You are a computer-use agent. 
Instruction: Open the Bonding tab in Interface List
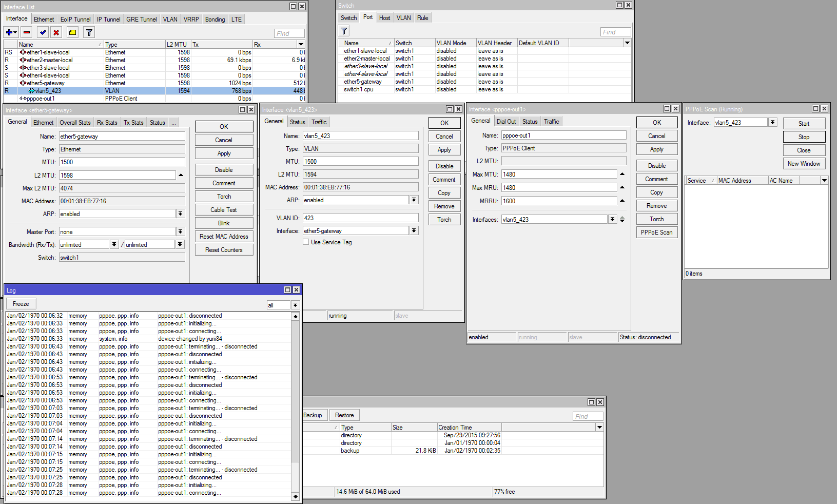tap(215, 20)
